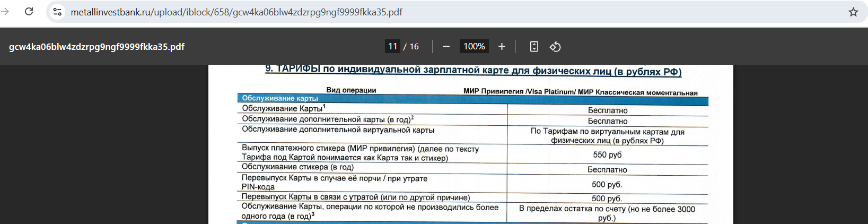Select 'Обслуживание дополнительной виртуальной карты' row
This screenshot has width=868, height=224.
pyautogui.click(x=338, y=130)
